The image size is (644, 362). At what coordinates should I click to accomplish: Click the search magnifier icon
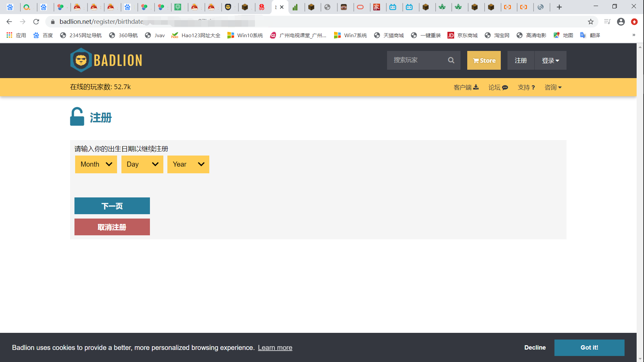click(451, 60)
